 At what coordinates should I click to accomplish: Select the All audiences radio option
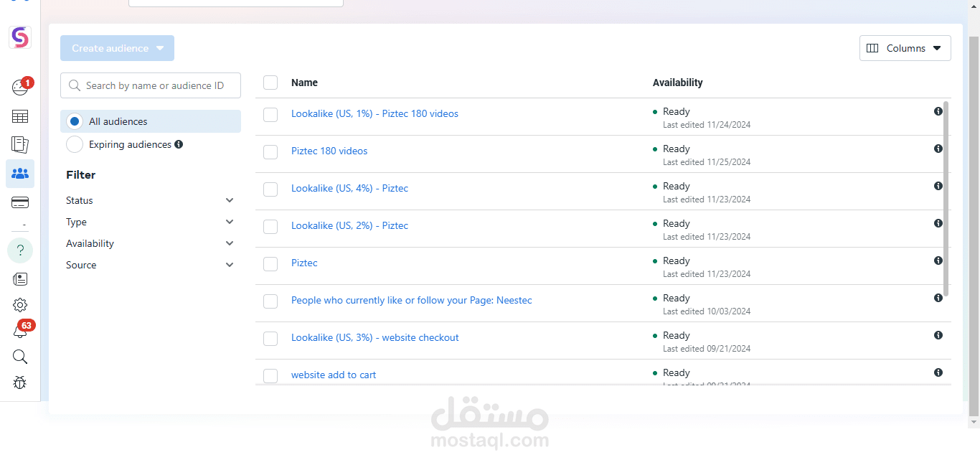click(x=75, y=121)
